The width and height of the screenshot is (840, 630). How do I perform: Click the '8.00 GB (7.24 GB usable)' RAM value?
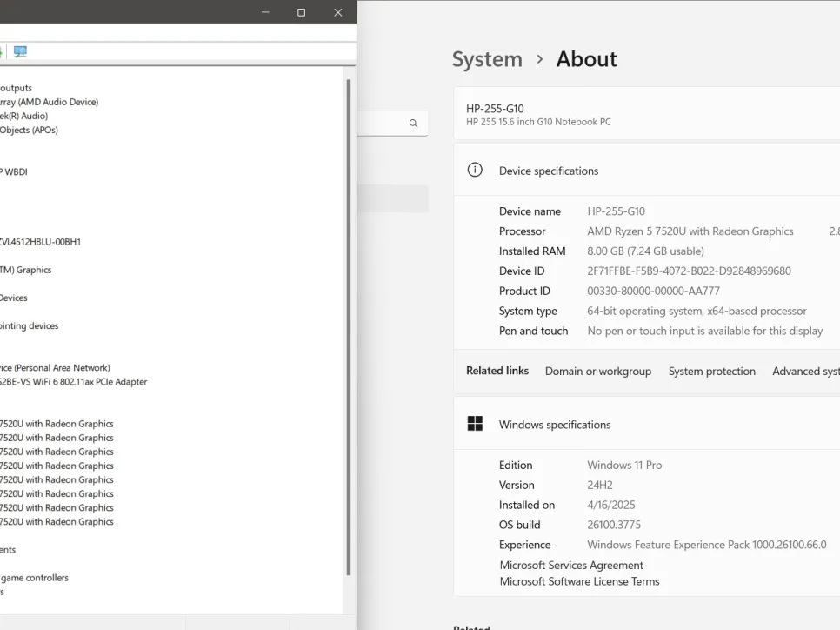(x=645, y=251)
